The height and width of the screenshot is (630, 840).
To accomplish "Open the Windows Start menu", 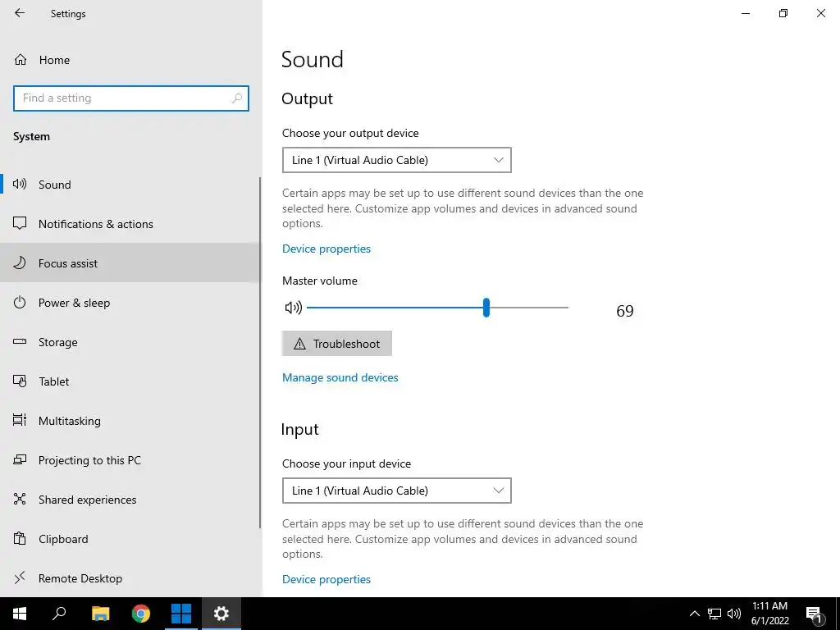I will tap(20, 614).
